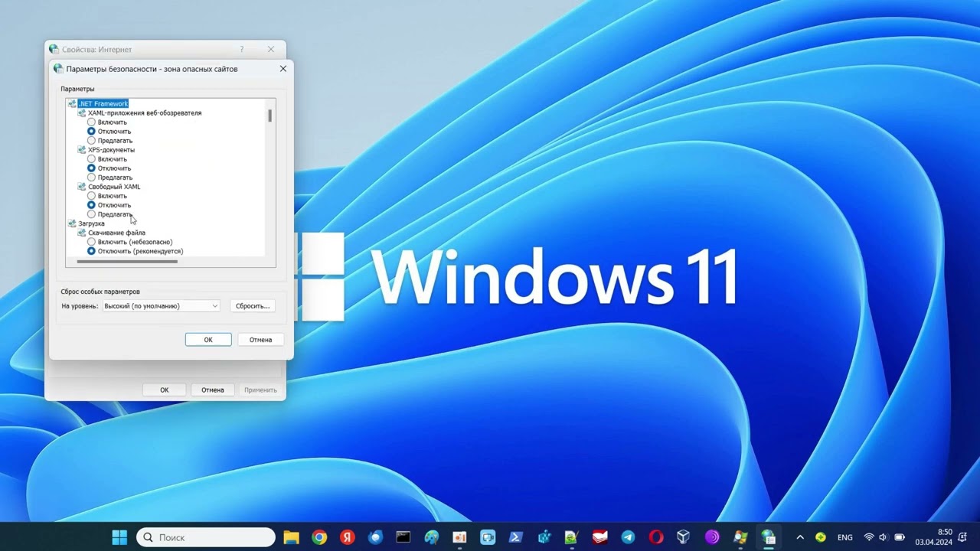Select the .NET Framework tree label
Viewport: 980px width, 551px height.
(103, 103)
